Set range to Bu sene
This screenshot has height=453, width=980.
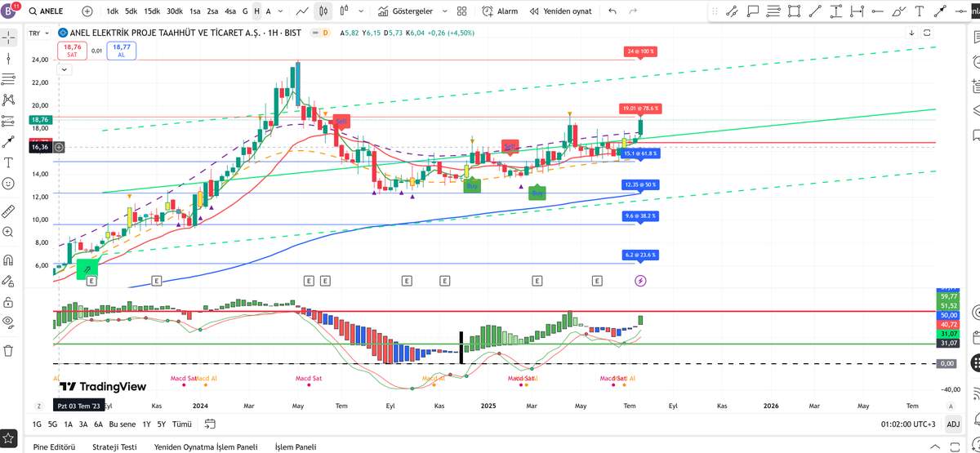pyautogui.click(x=122, y=424)
